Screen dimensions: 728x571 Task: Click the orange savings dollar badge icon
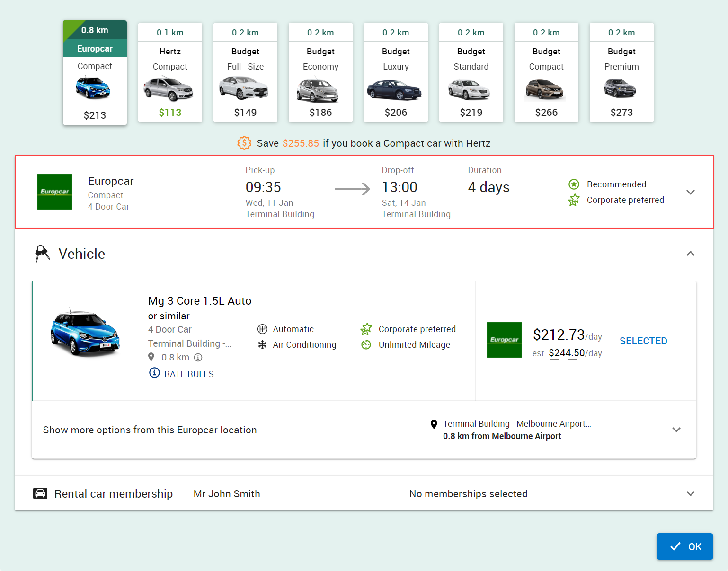[x=244, y=143]
